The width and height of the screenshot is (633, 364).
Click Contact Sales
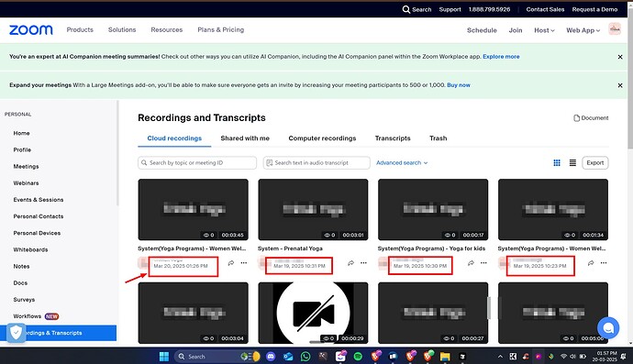click(545, 9)
